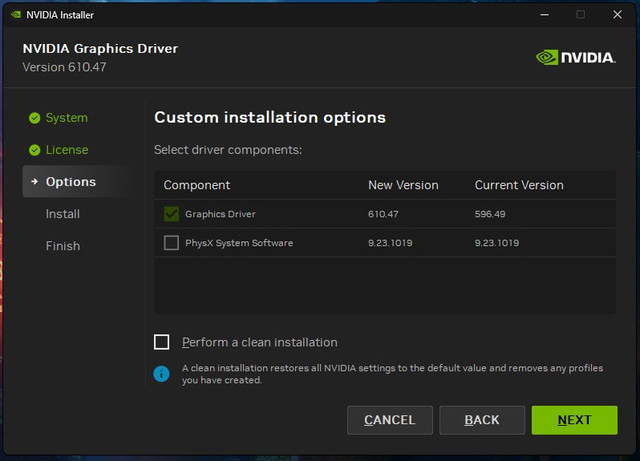This screenshot has width=640, height=461.
Task: Click the clean installation description text
Action: [393, 374]
